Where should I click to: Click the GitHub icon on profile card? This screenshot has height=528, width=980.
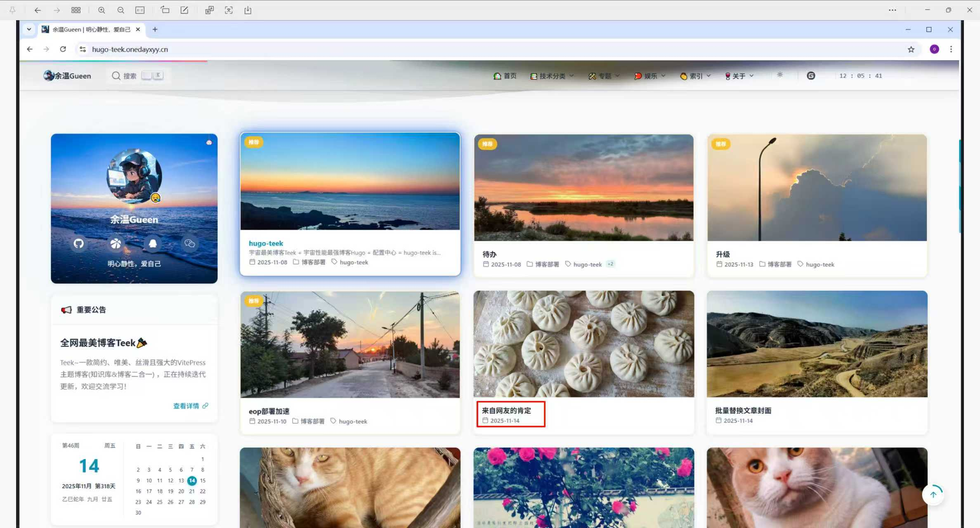click(78, 243)
